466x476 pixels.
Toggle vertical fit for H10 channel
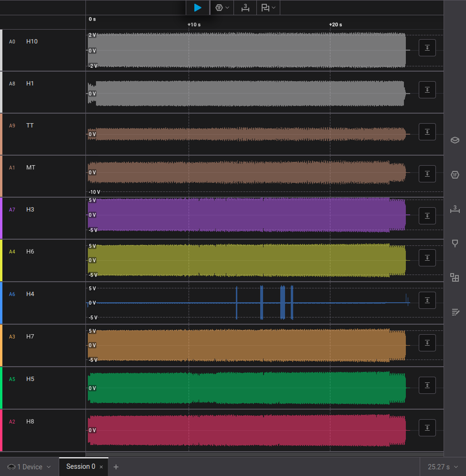coord(427,48)
